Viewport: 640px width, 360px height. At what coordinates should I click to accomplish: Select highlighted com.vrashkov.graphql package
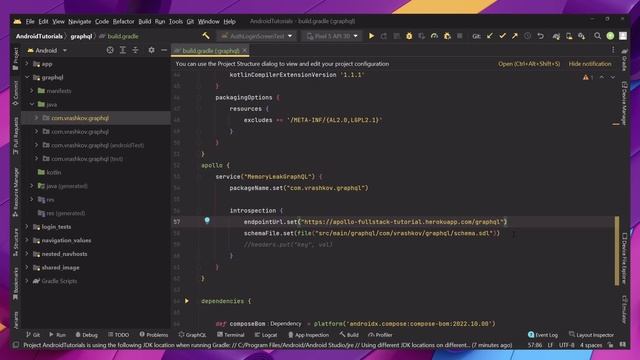click(96, 118)
